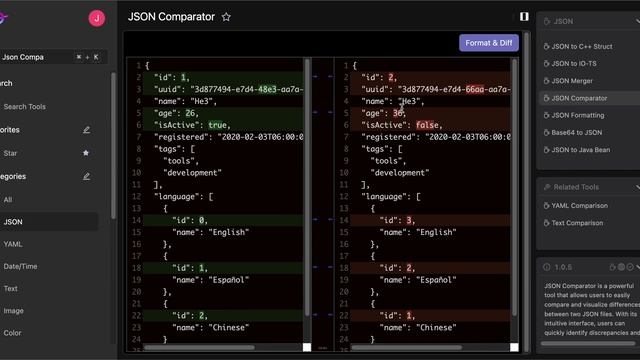
Task: Click "isActive": true in left editor
Action: [192, 125]
